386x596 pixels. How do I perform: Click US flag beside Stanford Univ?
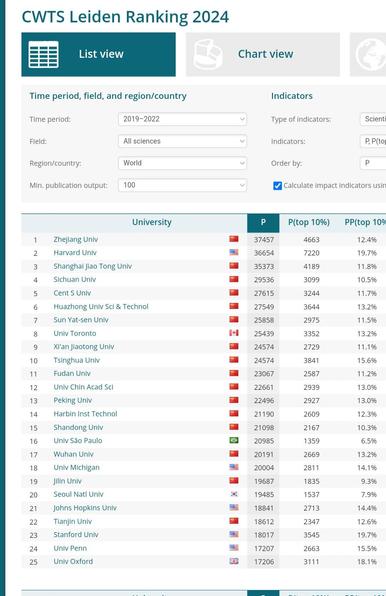[234, 534]
